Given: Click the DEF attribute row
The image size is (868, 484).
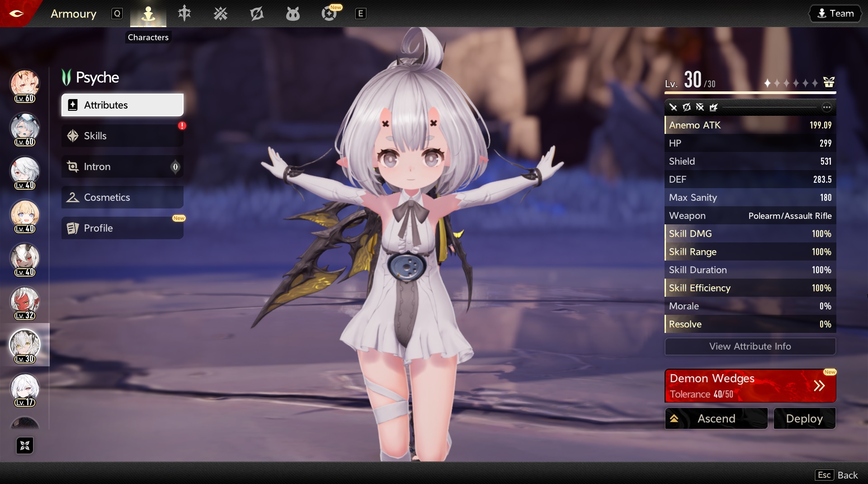Looking at the screenshot, I should pos(750,179).
